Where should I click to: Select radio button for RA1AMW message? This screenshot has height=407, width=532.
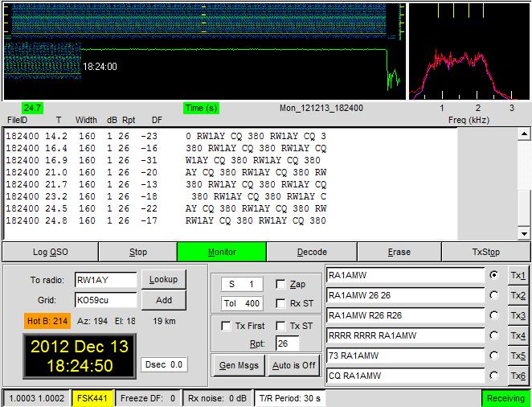tap(494, 275)
